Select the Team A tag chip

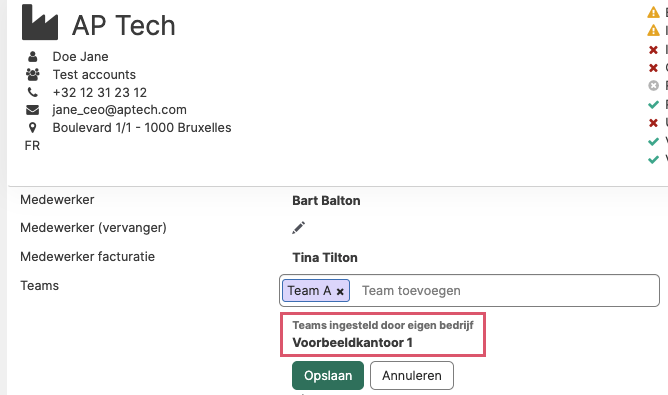316,291
